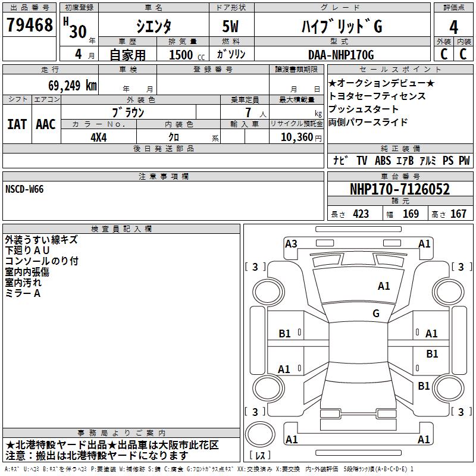Select the 後日発送部品 header

click(x=163, y=148)
